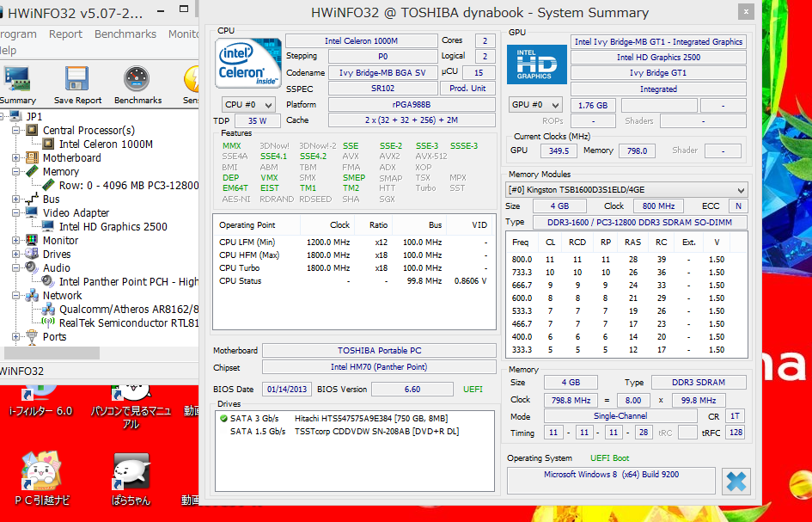The image size is (812, 522).
Task: Click the RealTek wireless adapter icon
Action: (x=48, y=322)
